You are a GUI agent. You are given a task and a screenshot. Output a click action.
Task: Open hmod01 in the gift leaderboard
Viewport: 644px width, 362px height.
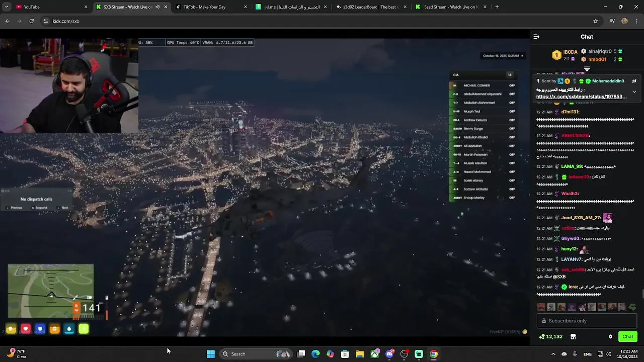pyautogui.click(x=597, y=59)
